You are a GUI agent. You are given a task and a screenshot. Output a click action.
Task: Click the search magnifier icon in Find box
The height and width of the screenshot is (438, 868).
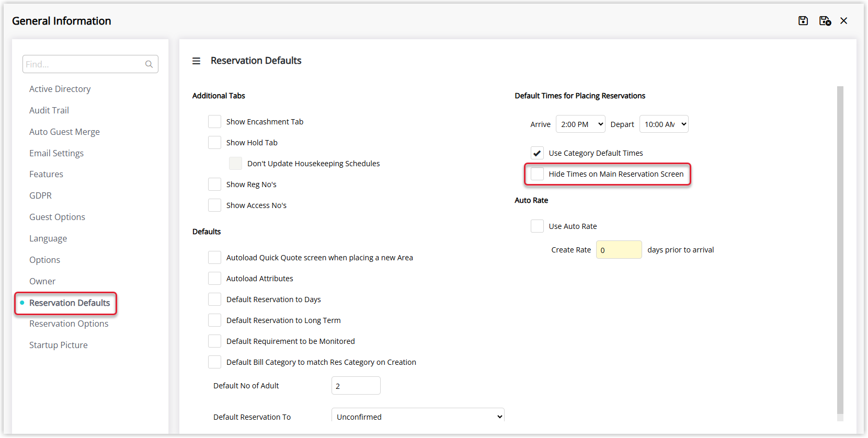(x=149, y=64)
